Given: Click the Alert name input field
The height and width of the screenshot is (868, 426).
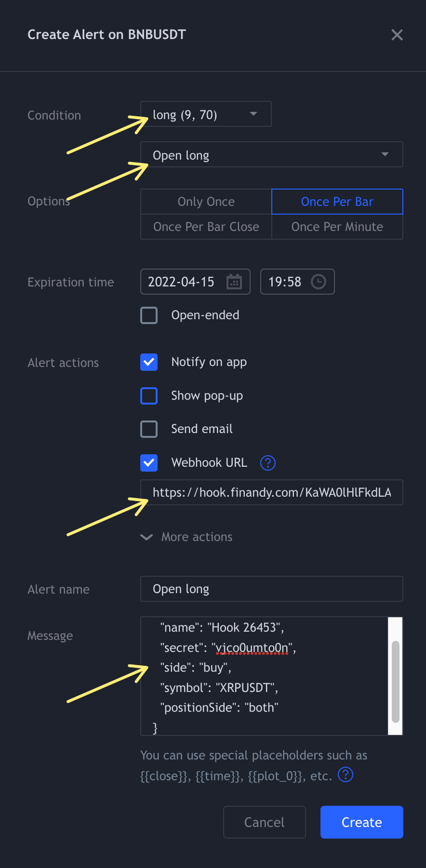Looking at the screenshot, I should click(272, 589).
